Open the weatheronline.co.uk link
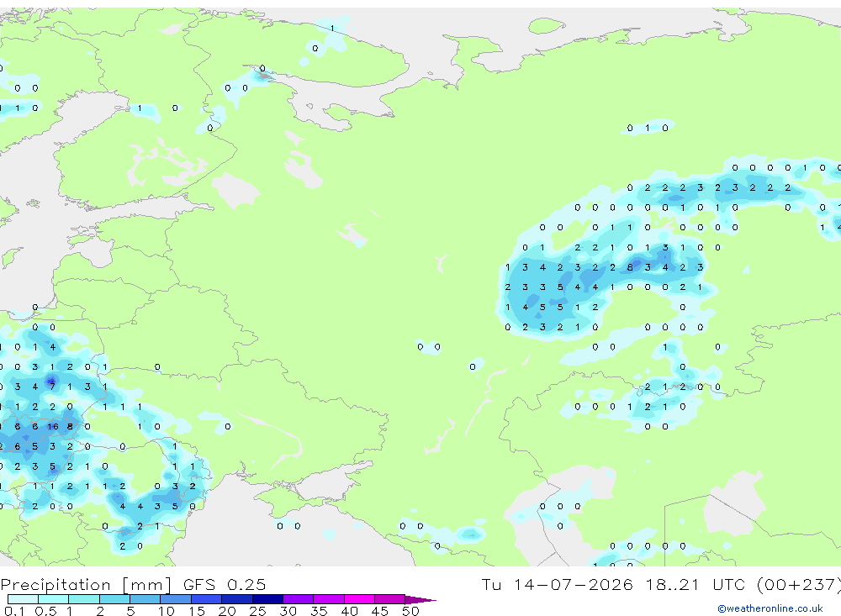The height and width of the screenshot is (616, 841). [770, 608]
